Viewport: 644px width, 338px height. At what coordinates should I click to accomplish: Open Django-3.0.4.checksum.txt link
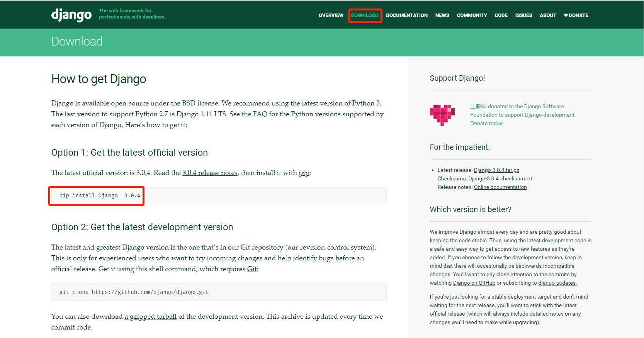pos(500,178)
